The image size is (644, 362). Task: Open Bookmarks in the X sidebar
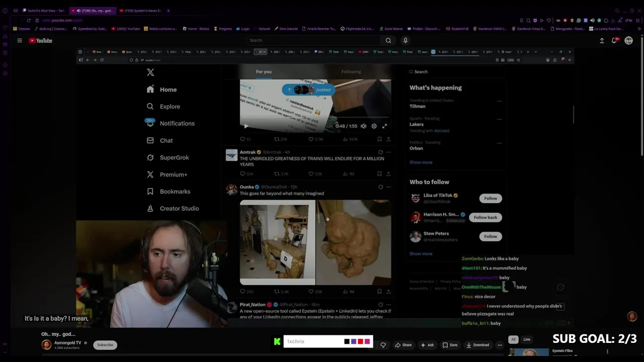coord(168,192)
